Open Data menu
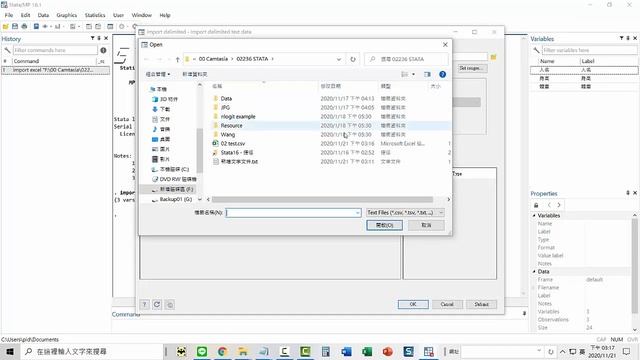The image size is (640, 360). [x=43, y=15]
